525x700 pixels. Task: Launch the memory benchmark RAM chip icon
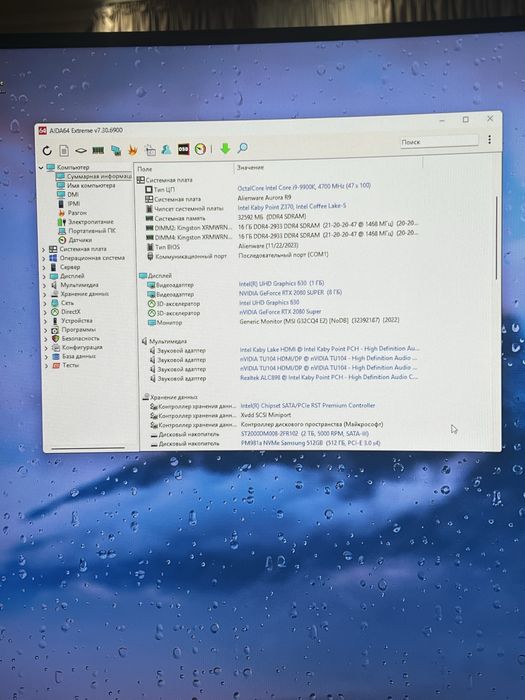tap(98, 150)
